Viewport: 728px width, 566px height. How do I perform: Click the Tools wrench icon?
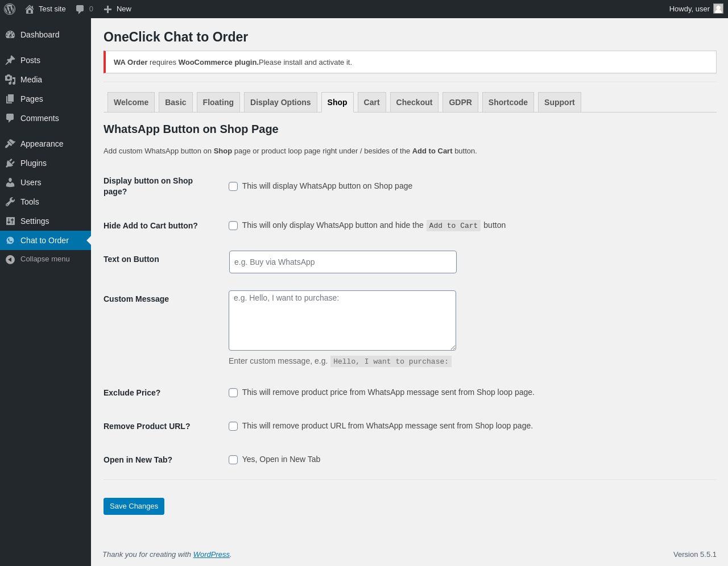click(x=10, y=202)
